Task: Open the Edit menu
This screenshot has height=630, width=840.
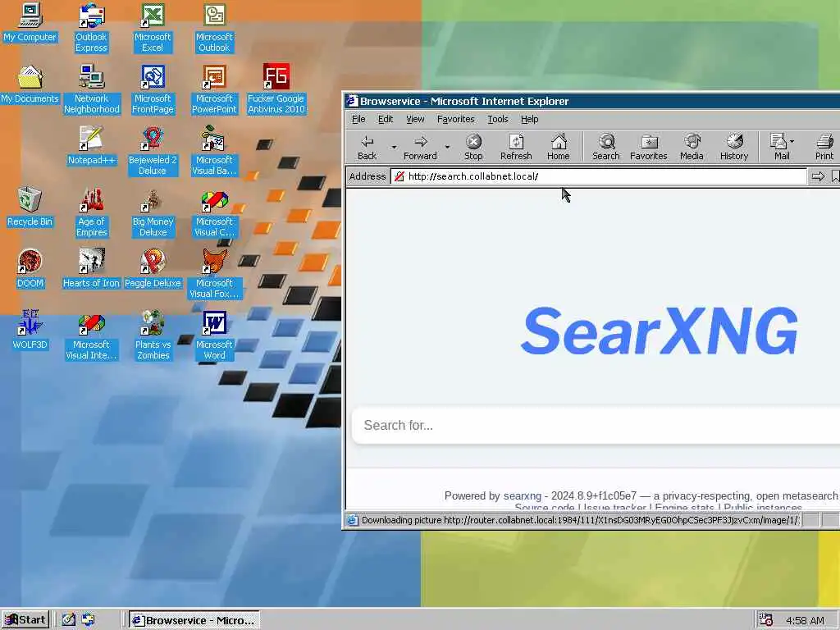Action: (386, 119)
